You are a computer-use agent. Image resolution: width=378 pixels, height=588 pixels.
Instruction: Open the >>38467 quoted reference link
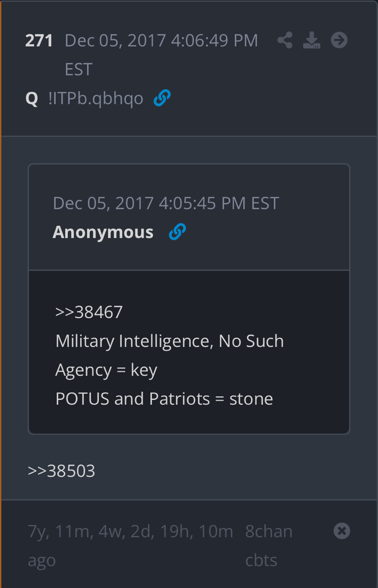[88, 312]
